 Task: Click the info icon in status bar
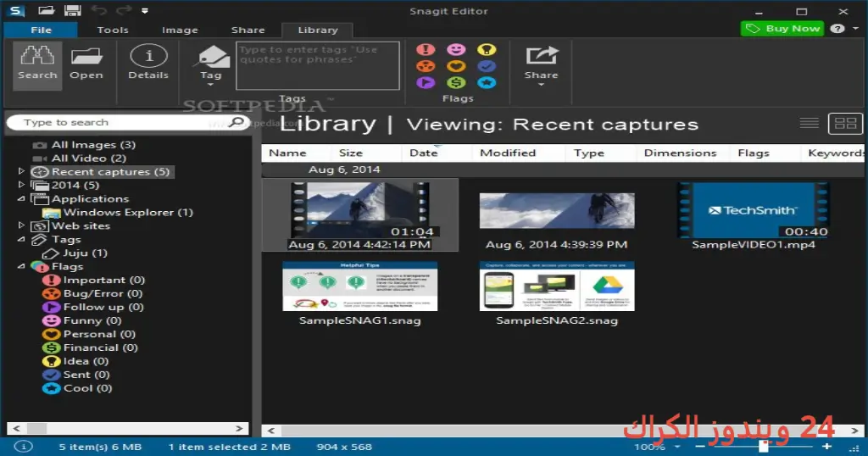click(x=23, y=446)
